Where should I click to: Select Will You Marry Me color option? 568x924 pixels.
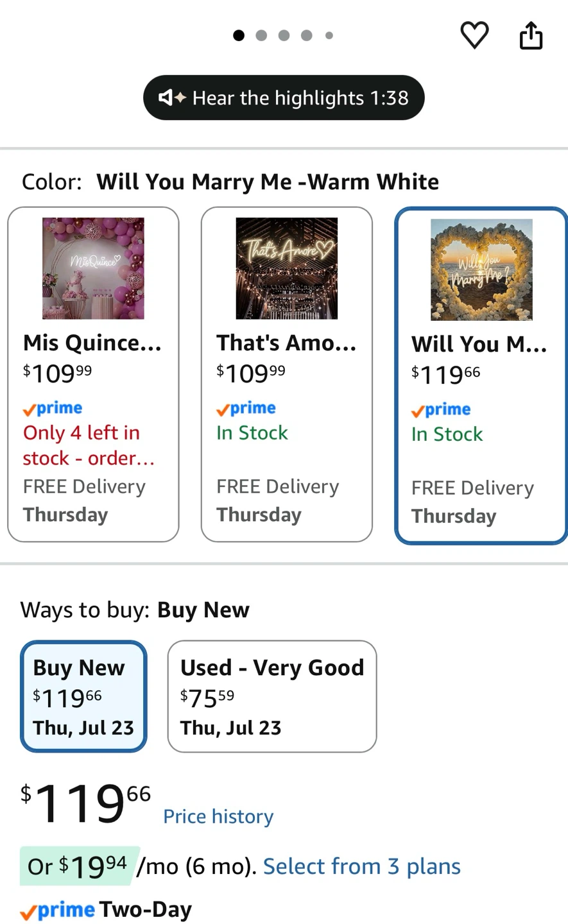(x=481, y=375)
